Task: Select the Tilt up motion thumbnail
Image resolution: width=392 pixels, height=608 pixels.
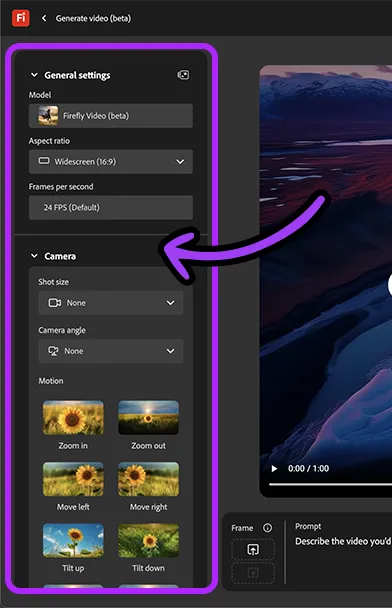Action: (73, 541)
